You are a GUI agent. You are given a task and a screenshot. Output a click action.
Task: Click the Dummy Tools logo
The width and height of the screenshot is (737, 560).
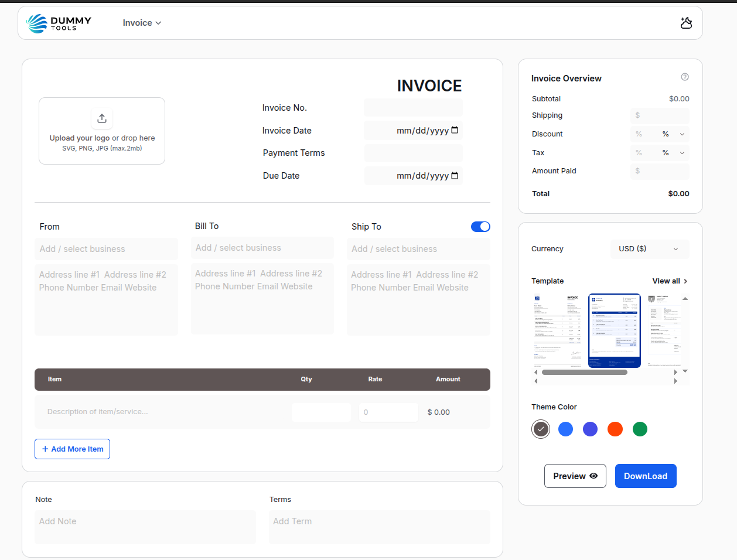tap(59, 23)
